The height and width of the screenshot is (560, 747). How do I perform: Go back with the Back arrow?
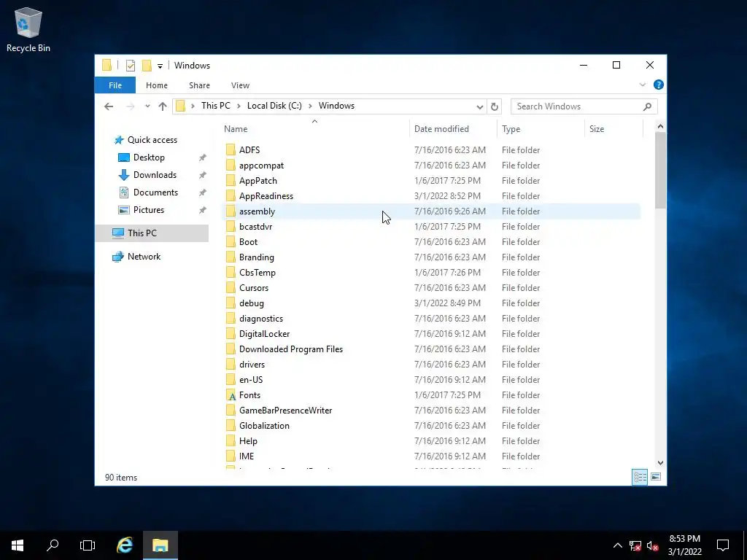[109, 106]
